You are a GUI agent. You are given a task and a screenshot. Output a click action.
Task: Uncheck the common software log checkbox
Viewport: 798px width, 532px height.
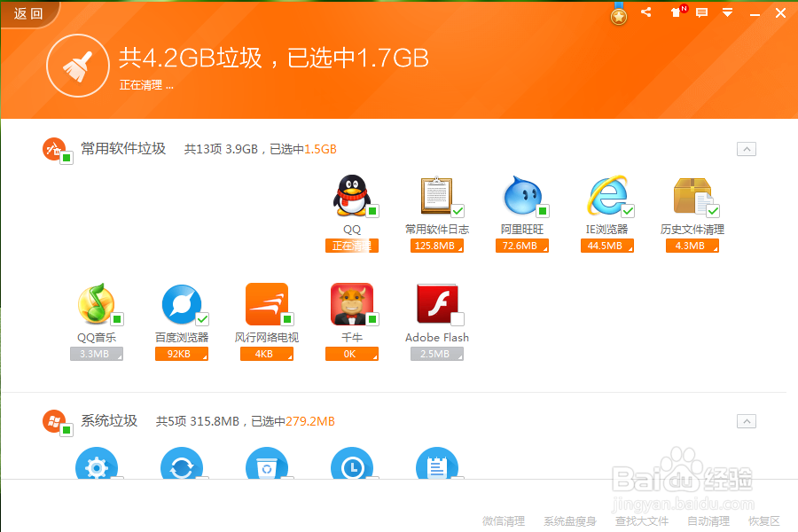pos(458,211)
